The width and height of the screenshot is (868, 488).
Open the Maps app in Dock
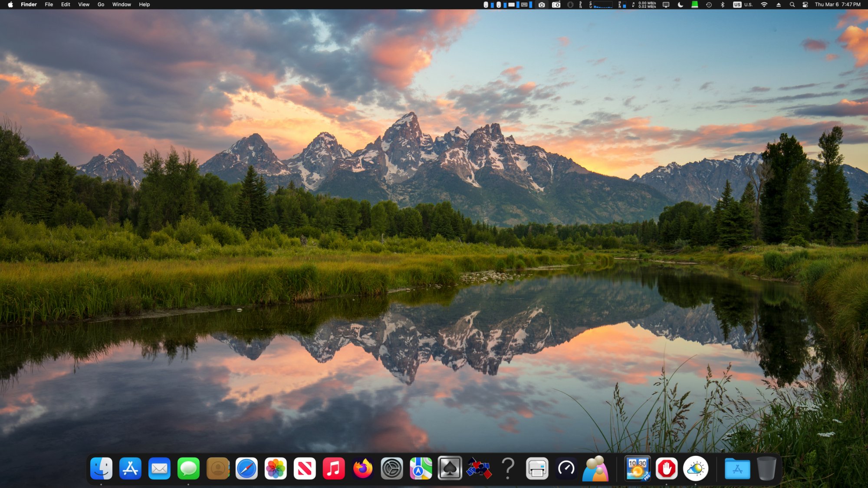point(421,468)
